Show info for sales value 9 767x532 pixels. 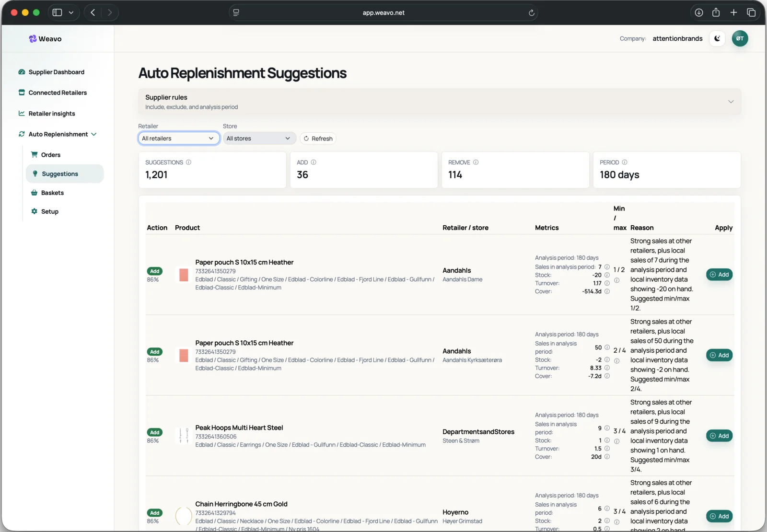click(x=607, y=428)
